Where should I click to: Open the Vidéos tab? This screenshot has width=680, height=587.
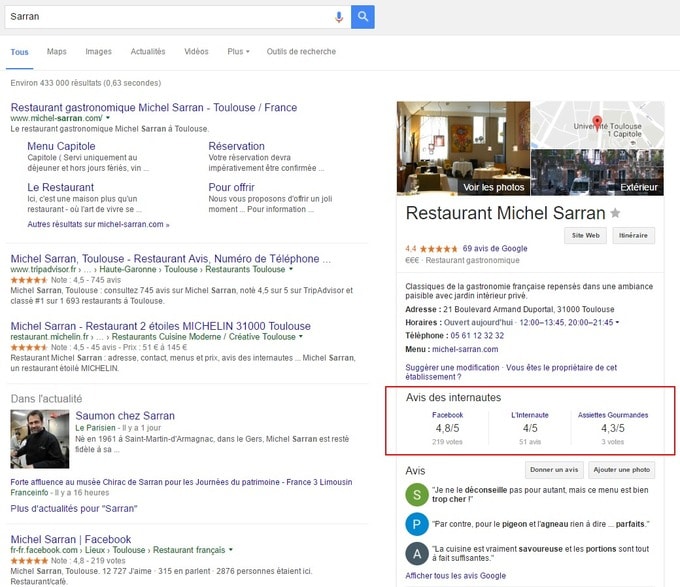(x=196, y=52)
